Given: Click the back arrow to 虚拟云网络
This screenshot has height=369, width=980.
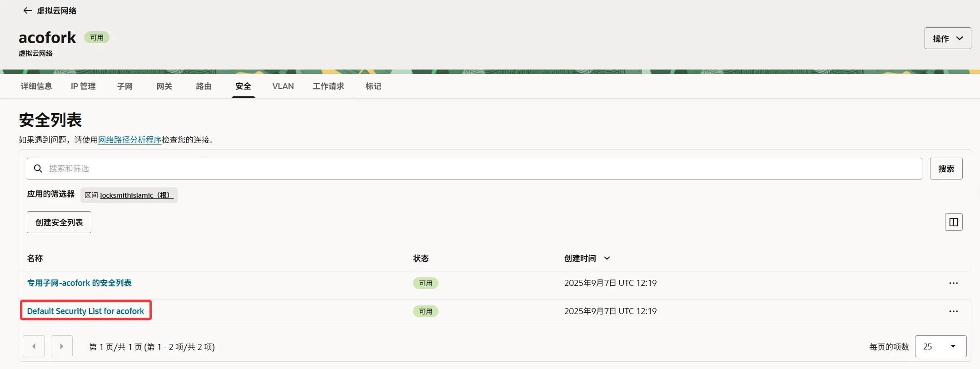Looking at the screenshot, I should click(x=27, y=10).
